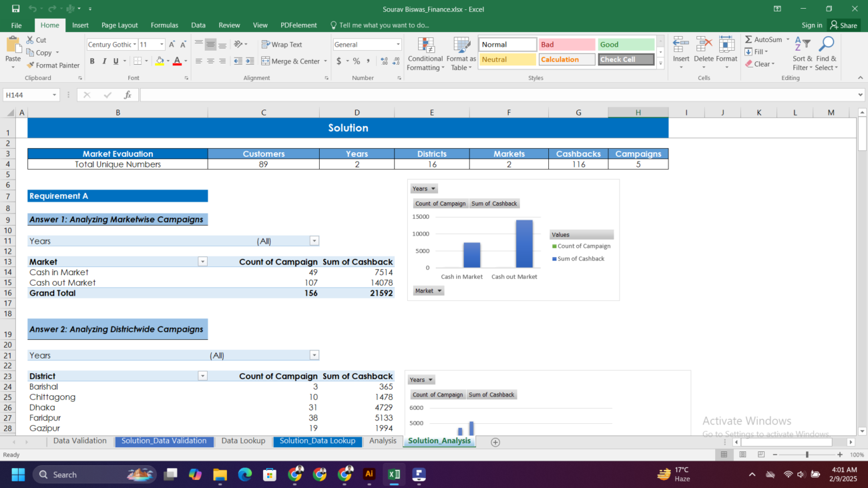Image resolution: width=868 pixels, height=488 pixels.
Task: Click the Fill Color paint bucket
Action: point(159,61)
